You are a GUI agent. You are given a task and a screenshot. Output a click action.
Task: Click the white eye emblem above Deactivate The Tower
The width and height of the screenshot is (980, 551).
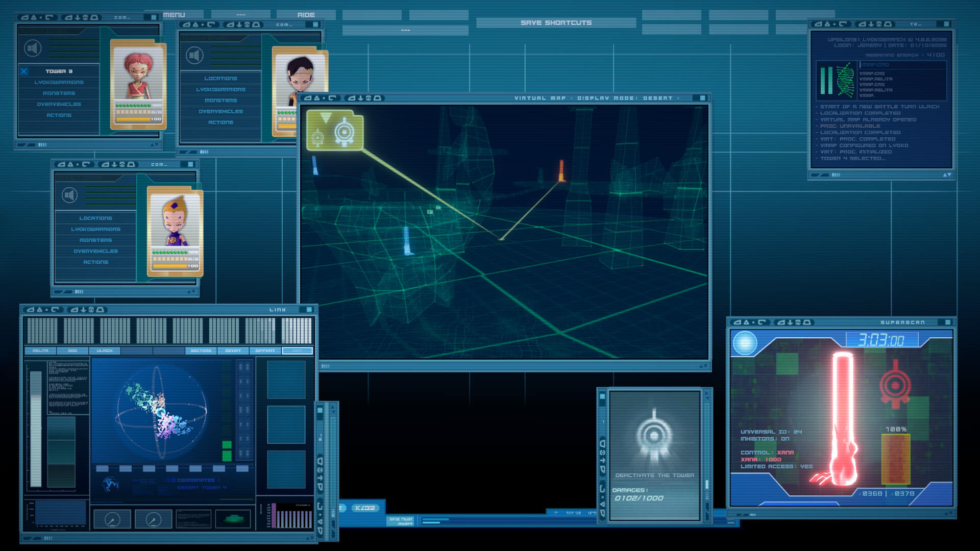654,435
